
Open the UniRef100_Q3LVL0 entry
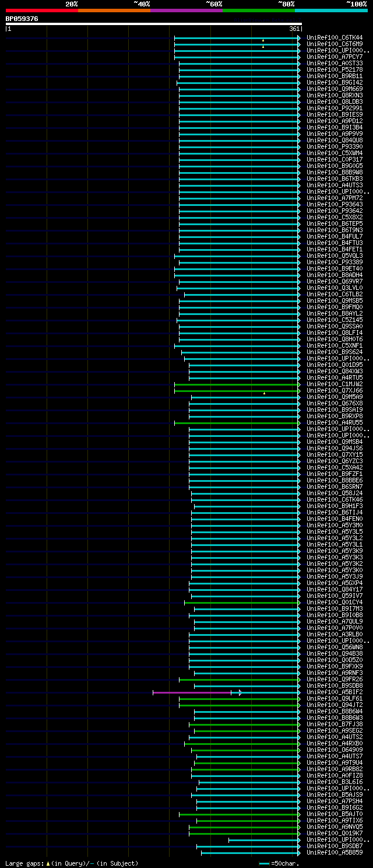pos(334,288)
